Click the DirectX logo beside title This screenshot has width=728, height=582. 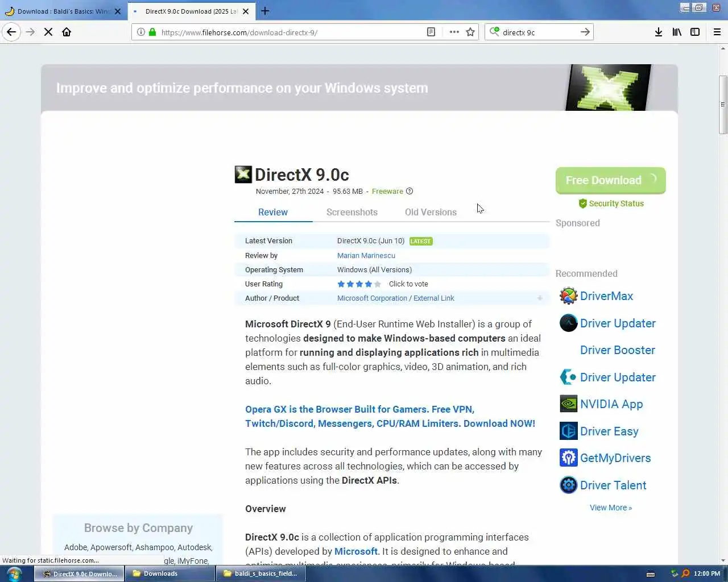pos(243,174)
